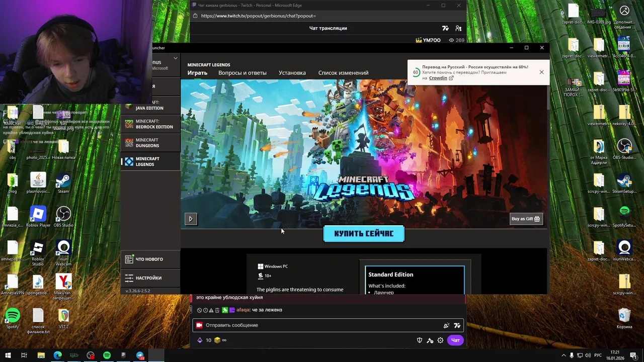Open Spotify from the taskbar
The height and width of the screenshot is (362, 644).
click(107, 355)
